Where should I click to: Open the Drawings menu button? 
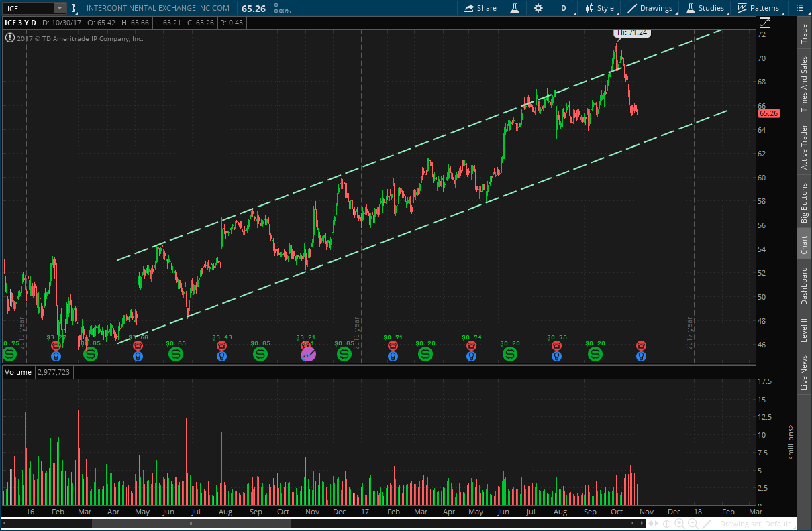click(650, 8)
